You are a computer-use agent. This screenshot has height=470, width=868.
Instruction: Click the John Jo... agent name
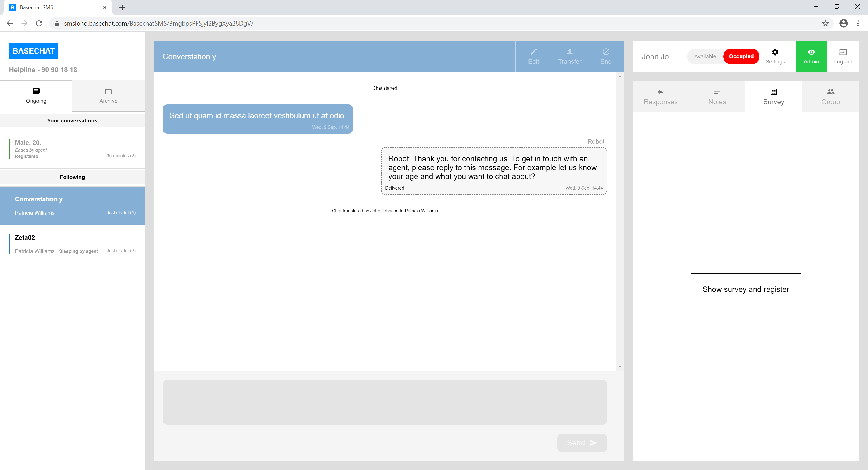point(659,56)
